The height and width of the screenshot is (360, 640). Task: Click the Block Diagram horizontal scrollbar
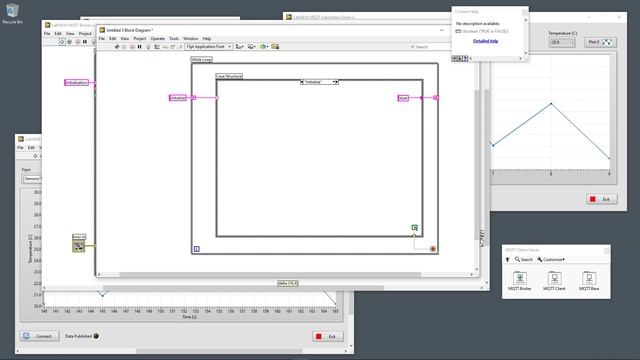[x=269, y=275]
